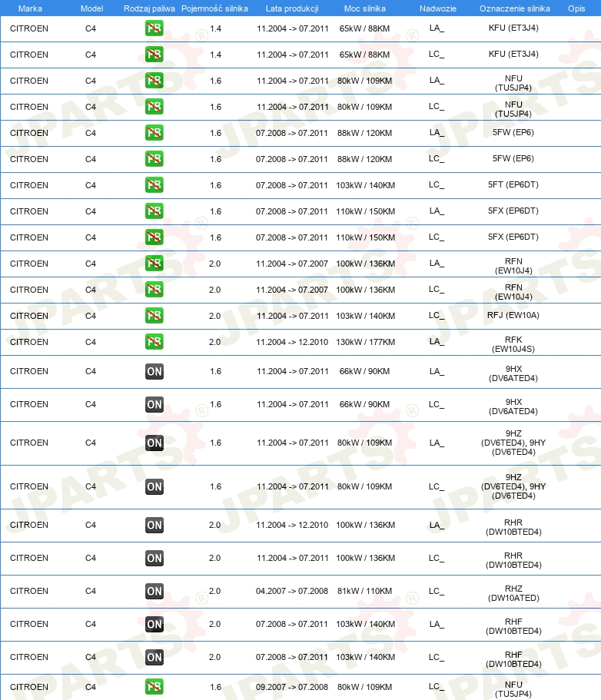Click the 11.2004 -> 12.2010 cell in the RFK row

(x=292, y=342)
